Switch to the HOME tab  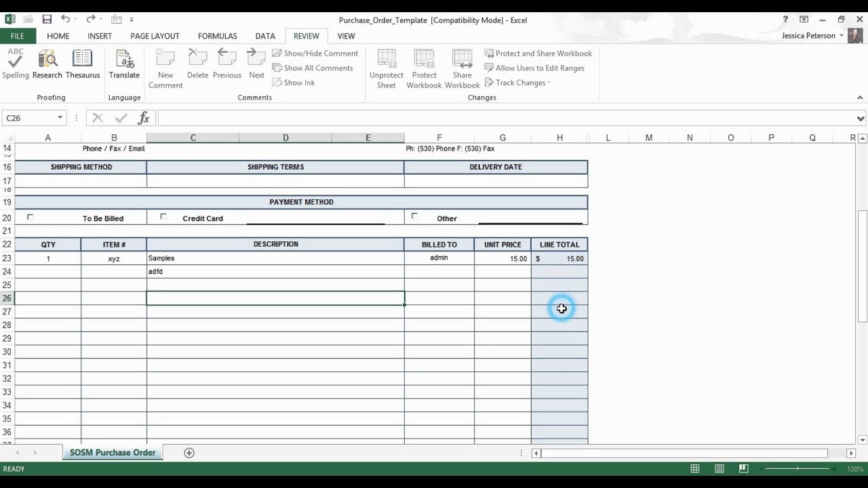click(58, 36)
